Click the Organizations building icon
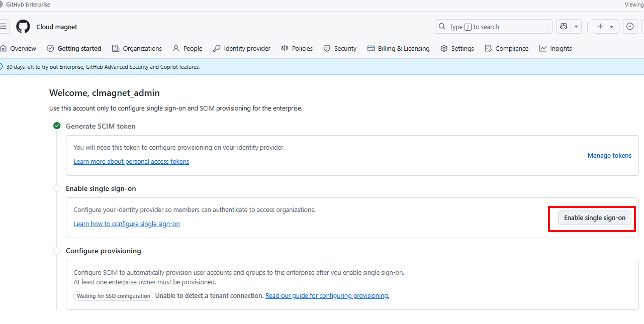The width and height of the screenshot is (644, 324). [x=116, y=48]
